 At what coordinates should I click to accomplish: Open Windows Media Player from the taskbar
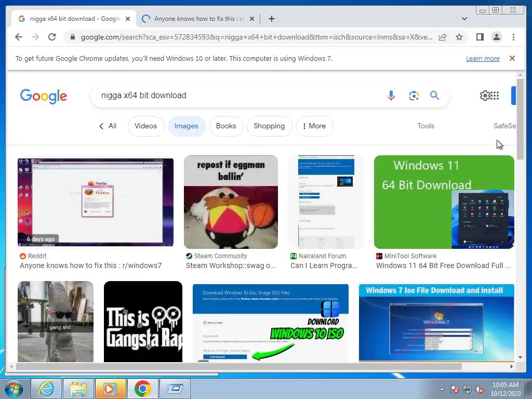(111, 389)
